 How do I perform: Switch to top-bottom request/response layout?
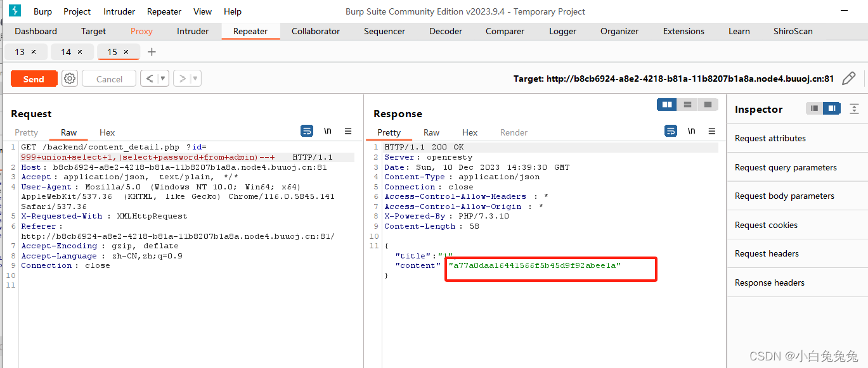pos(687,105)
